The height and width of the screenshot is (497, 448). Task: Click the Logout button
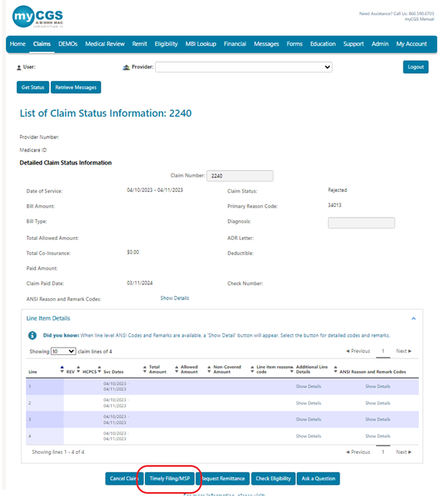tap(415, 67)
